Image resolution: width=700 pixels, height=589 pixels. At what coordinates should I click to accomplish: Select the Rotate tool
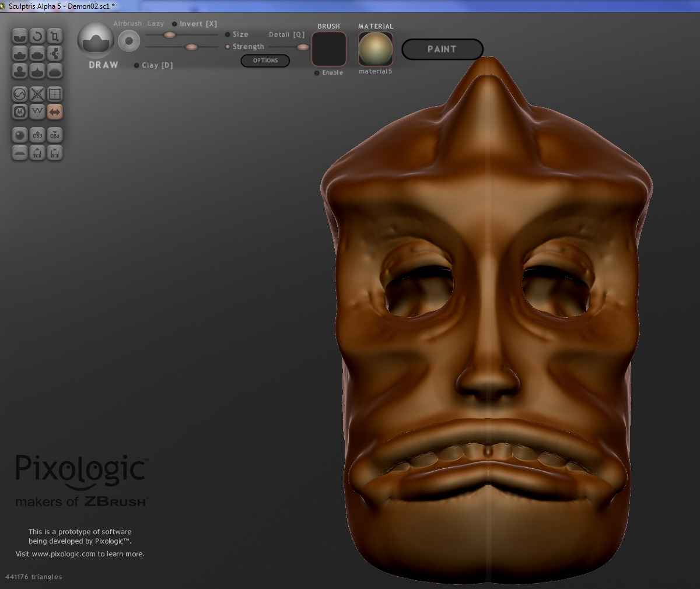point(37,36)
